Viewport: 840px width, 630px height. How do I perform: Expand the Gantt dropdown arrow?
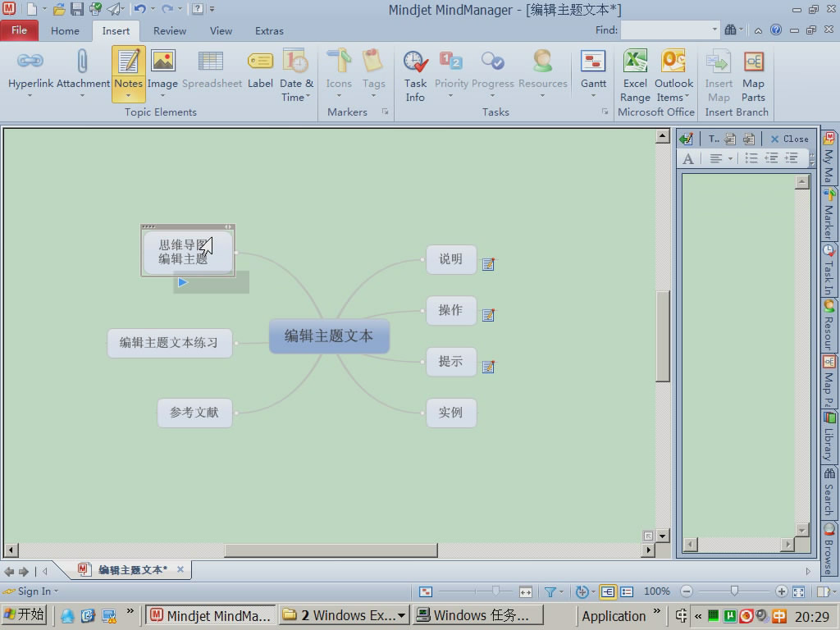[x=593, y=96]
